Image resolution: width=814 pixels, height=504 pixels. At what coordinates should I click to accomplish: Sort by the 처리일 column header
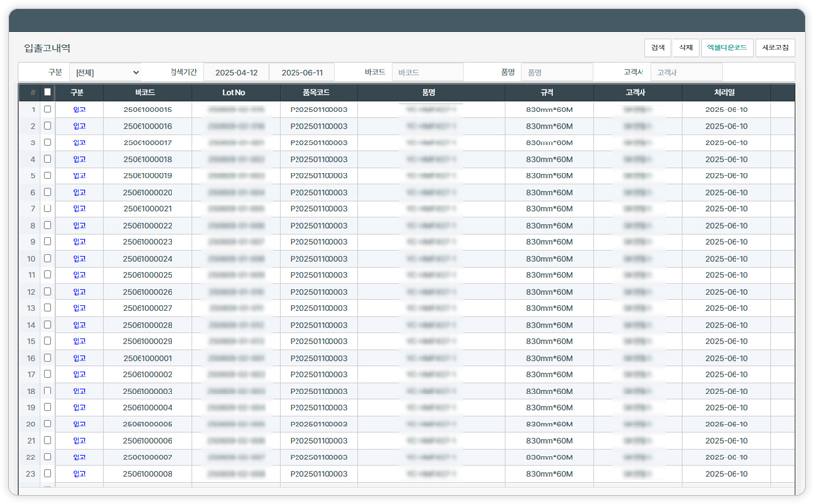point(725,93)
